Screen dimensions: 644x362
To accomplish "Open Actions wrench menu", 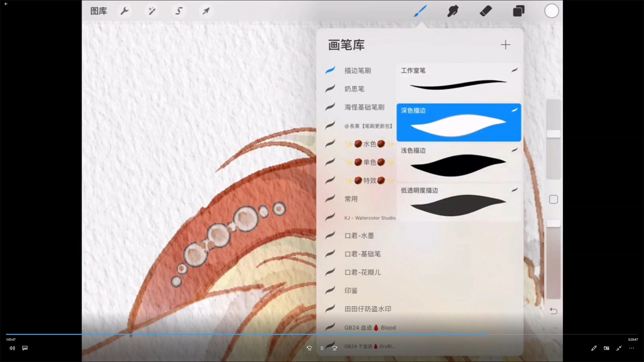I will click(124, 11).
